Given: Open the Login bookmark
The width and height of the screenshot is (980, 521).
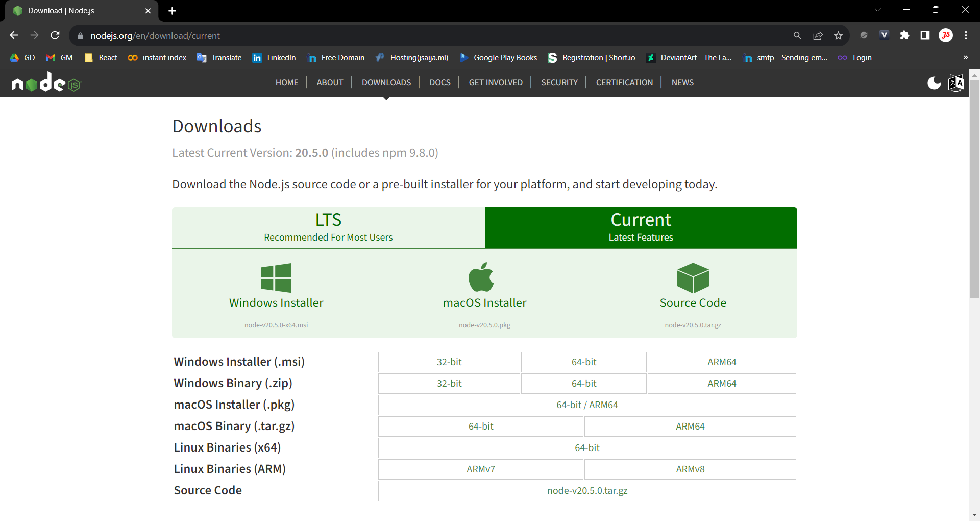Looking at the screenshot, I should 855,58.
